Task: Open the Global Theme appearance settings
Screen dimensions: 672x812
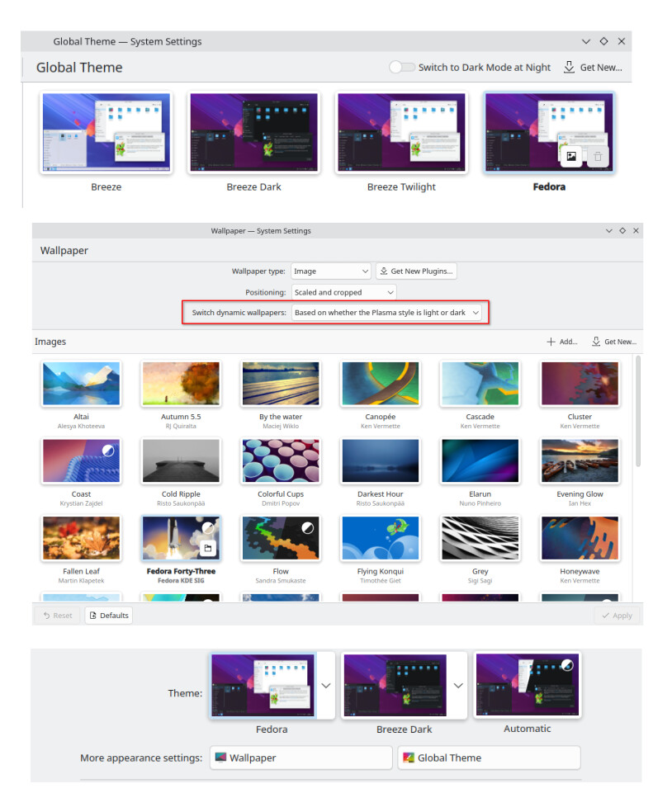Action: tap(488, 758)
